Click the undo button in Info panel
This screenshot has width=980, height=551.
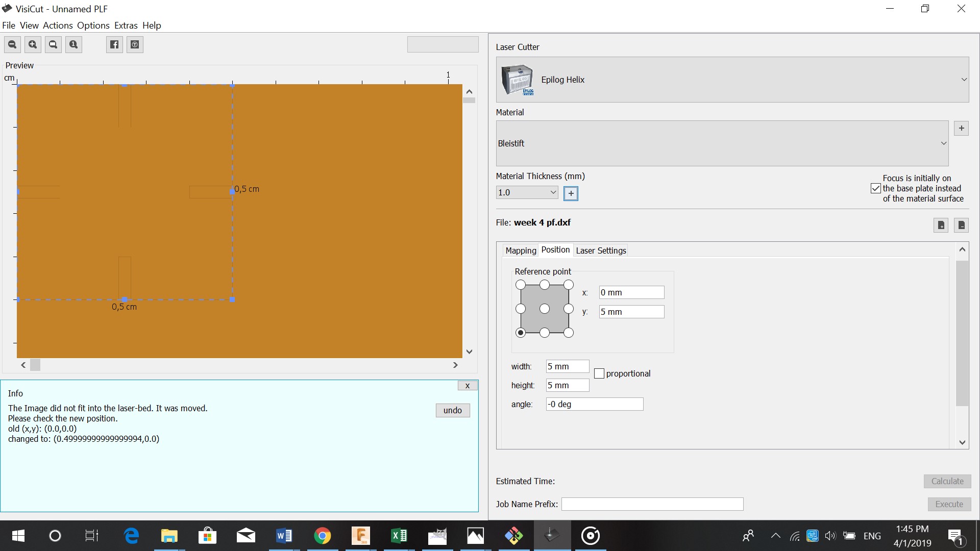452,410
